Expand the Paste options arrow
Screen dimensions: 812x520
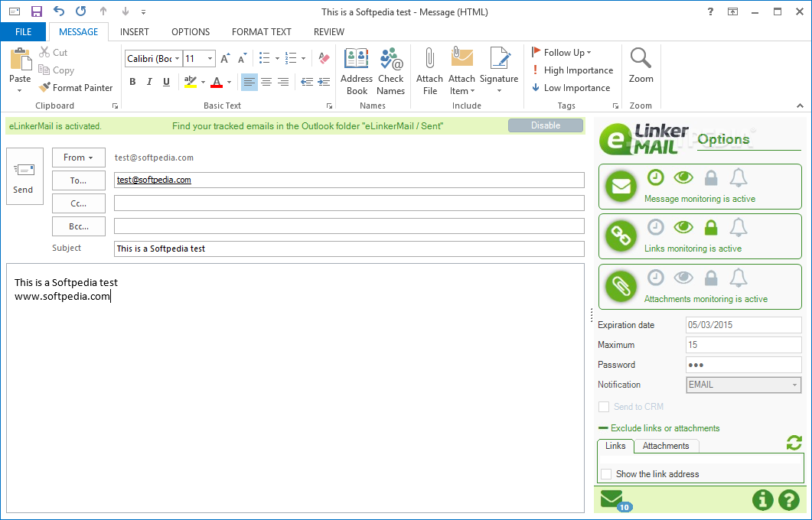20,90
